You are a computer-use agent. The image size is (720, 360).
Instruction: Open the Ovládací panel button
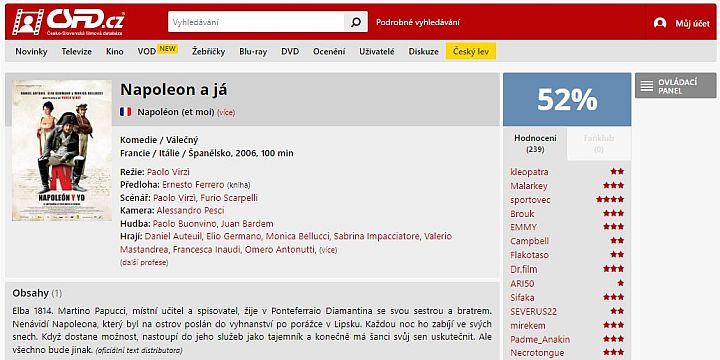coord(675,86)
